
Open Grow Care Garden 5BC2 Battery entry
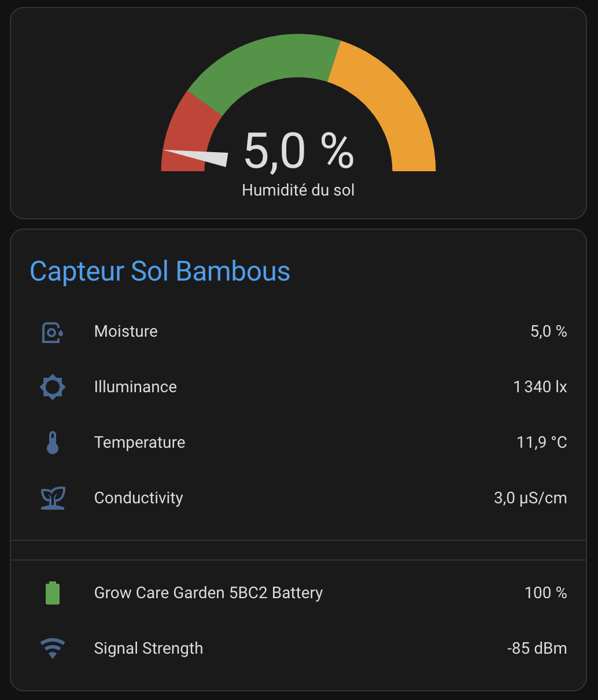click(208, 593)
